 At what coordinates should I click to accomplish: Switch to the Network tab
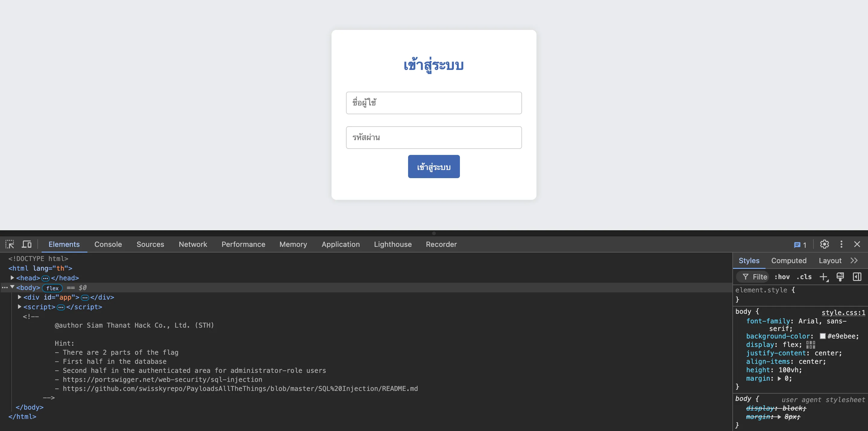click(x=193, y=244)
